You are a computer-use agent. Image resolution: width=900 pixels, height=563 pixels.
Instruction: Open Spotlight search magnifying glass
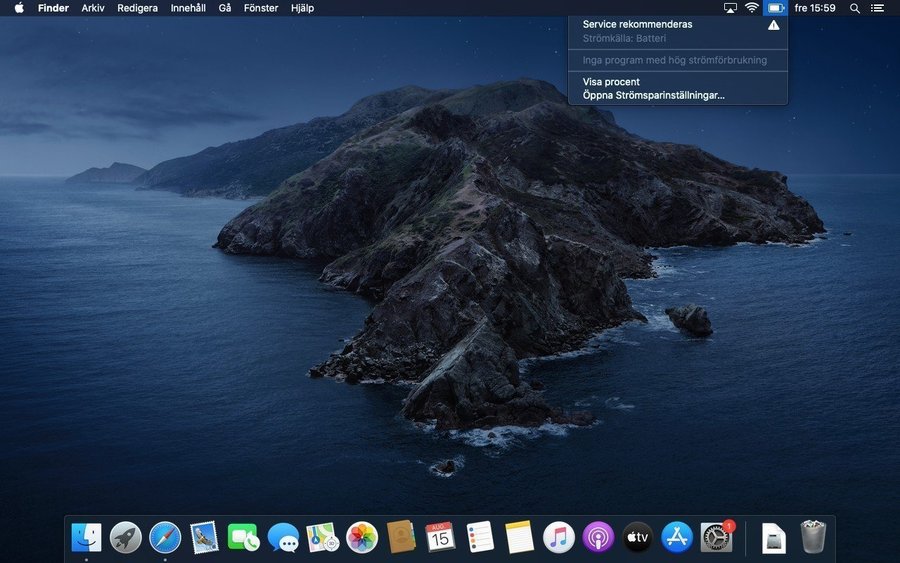coord(854,8)
